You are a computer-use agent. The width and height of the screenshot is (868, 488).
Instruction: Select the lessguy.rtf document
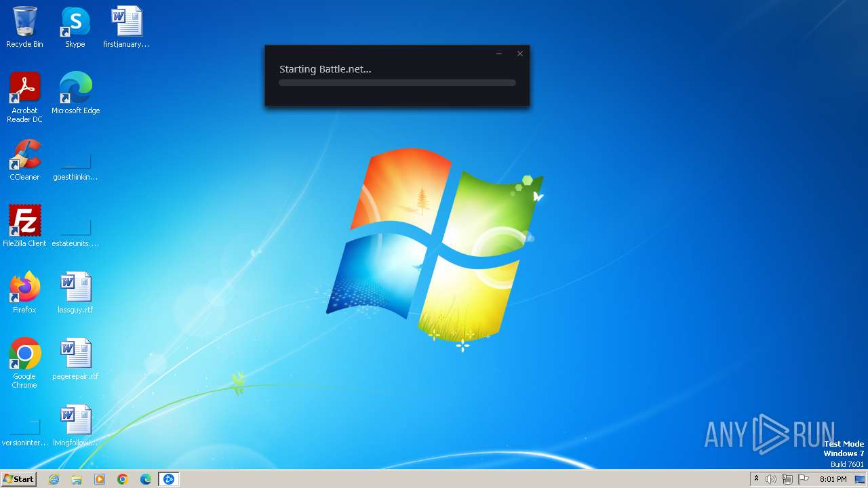(x=75, y=293)
